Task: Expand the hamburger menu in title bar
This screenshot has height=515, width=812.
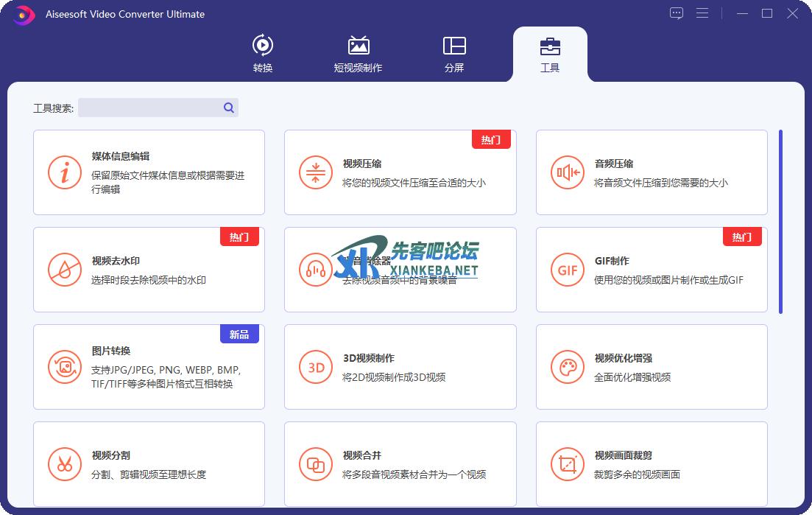Action: [702, 13]
